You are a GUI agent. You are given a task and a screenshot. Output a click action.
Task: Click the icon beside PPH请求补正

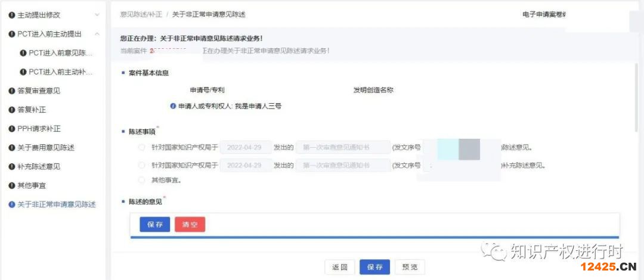coord(12,129)
